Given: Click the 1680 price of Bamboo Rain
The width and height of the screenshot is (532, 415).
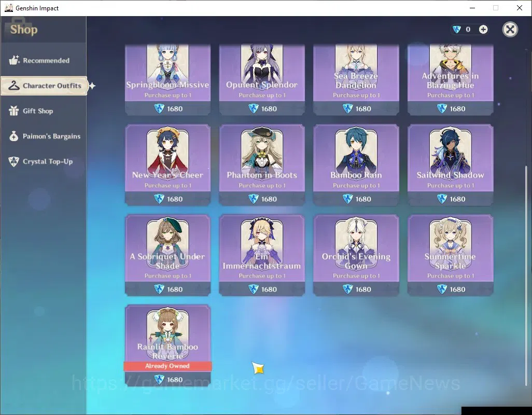Looking at the screenshot, I should coord(363,199).
